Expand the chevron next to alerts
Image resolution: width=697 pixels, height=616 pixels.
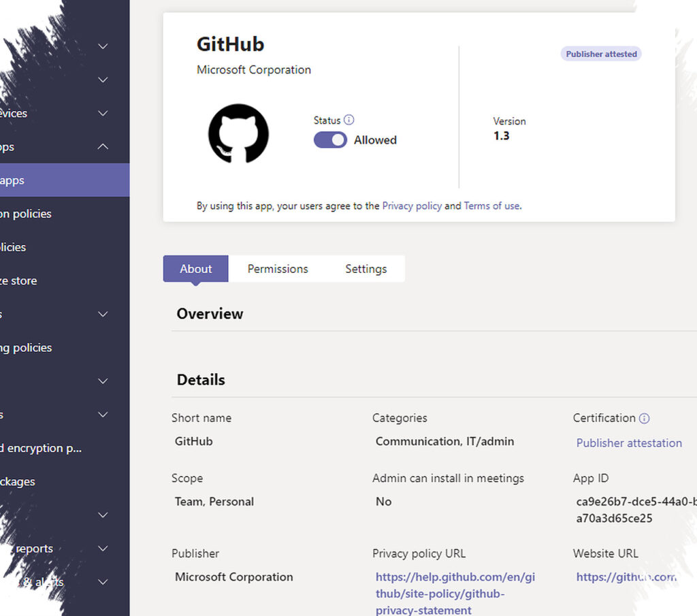click(103, 582)
